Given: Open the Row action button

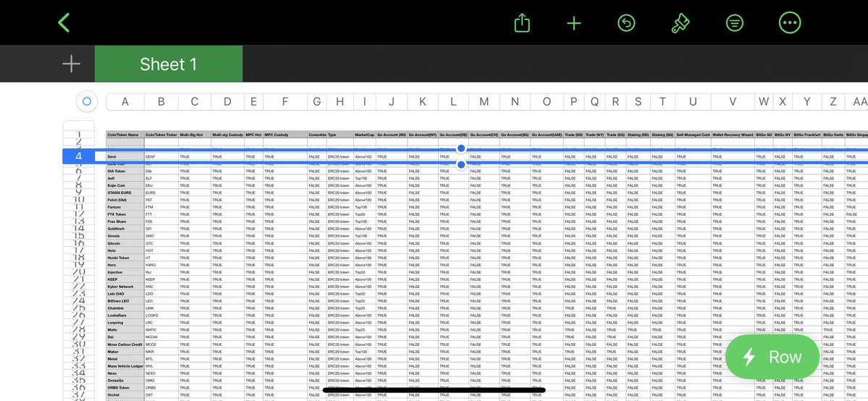Looking at the screenshot, I should click(772, 357).
